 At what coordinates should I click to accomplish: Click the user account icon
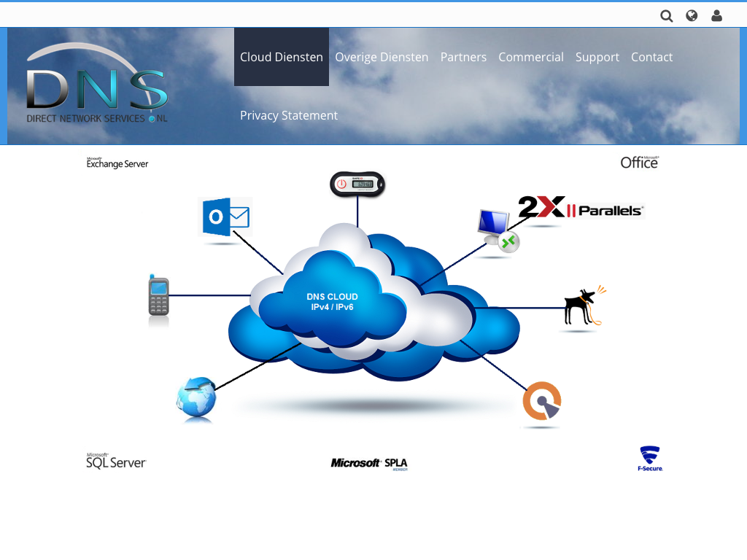716,16
